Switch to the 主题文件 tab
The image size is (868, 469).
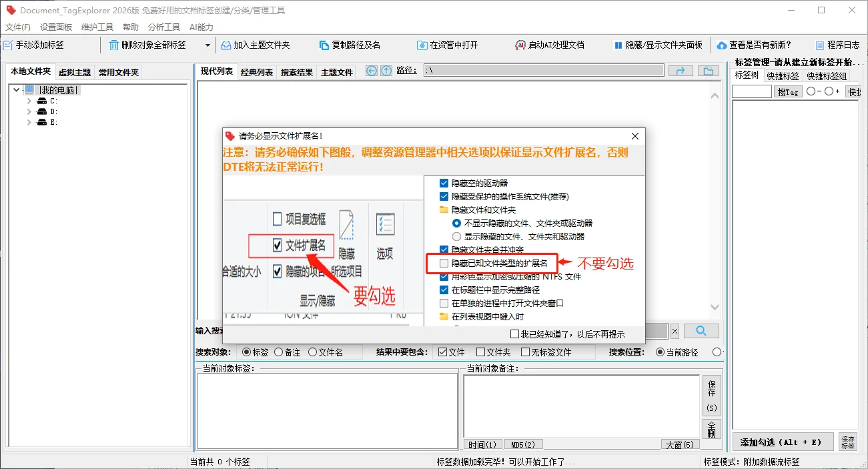pyautogui.click(x=337, y=72)
